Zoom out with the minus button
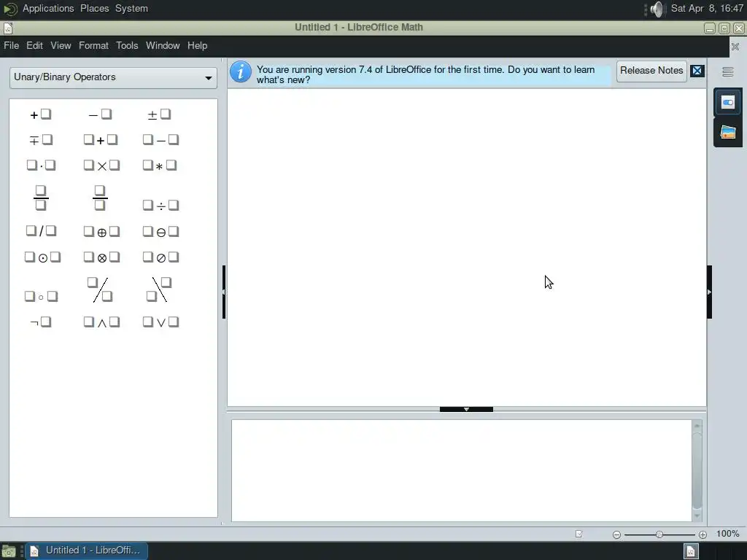Screen dimensions: 747x560 pos(616,534)
